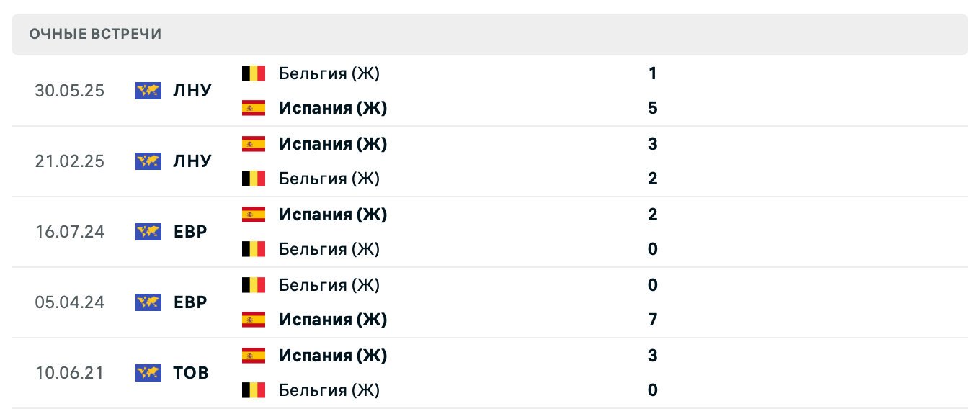Click world map icon beside 21.02.25 ЛНУ
Screen dimensions: 980x419
pos(148,161)
